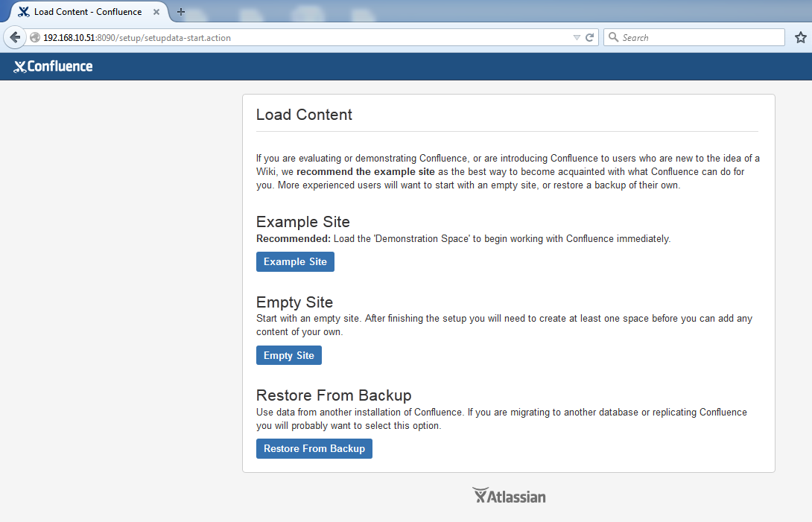
Task: Click the Confluence favicon on the tab
Action: (x=24, y=12)
